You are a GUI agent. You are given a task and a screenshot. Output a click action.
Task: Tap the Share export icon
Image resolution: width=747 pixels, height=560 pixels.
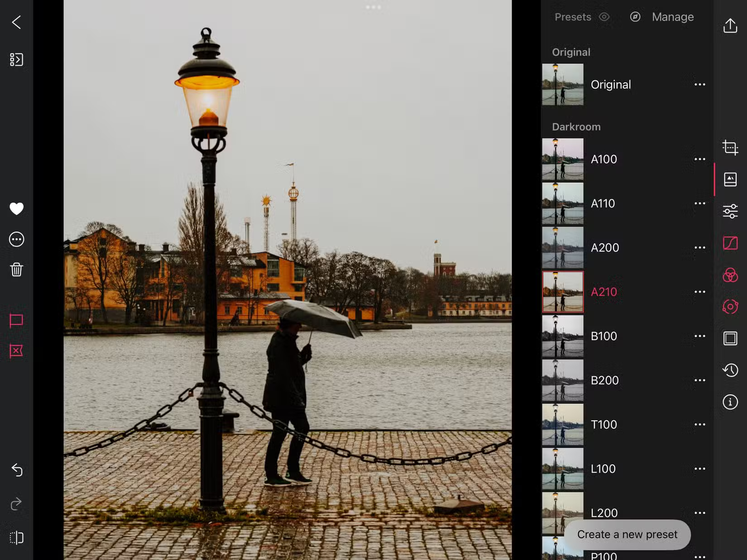(x=730, y=26)
